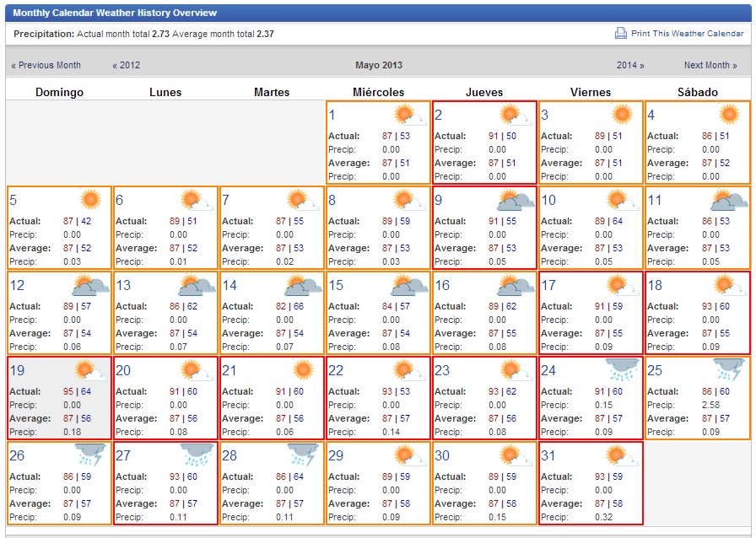The width and height of the screenshot is (756, 538).
Task: Click the sunny icon on day 30
Action: coord(516,456)
